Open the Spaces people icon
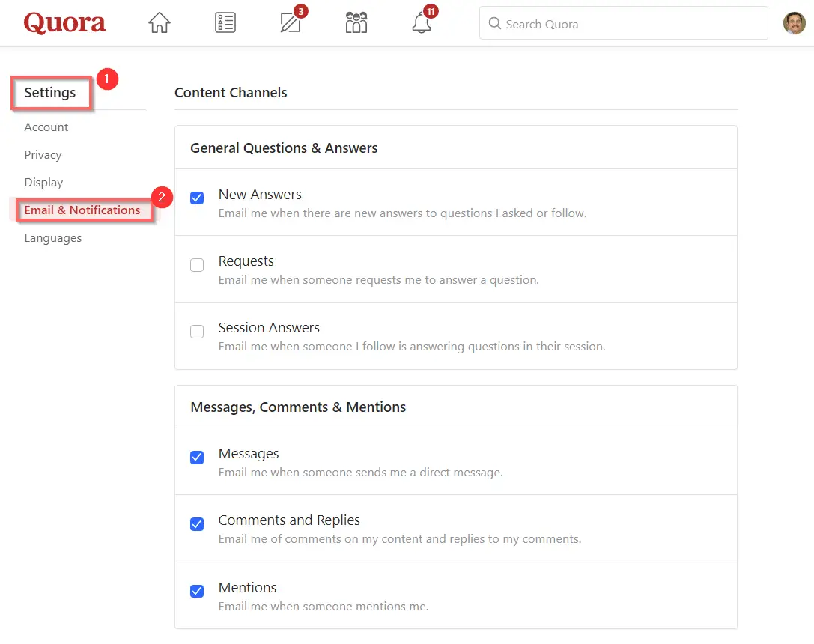The height and width of the screenshot is (644, 814). point(356,22)
